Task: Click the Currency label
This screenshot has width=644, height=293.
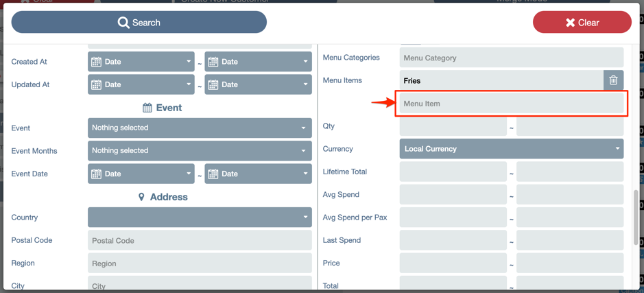Action: [337, 149]
